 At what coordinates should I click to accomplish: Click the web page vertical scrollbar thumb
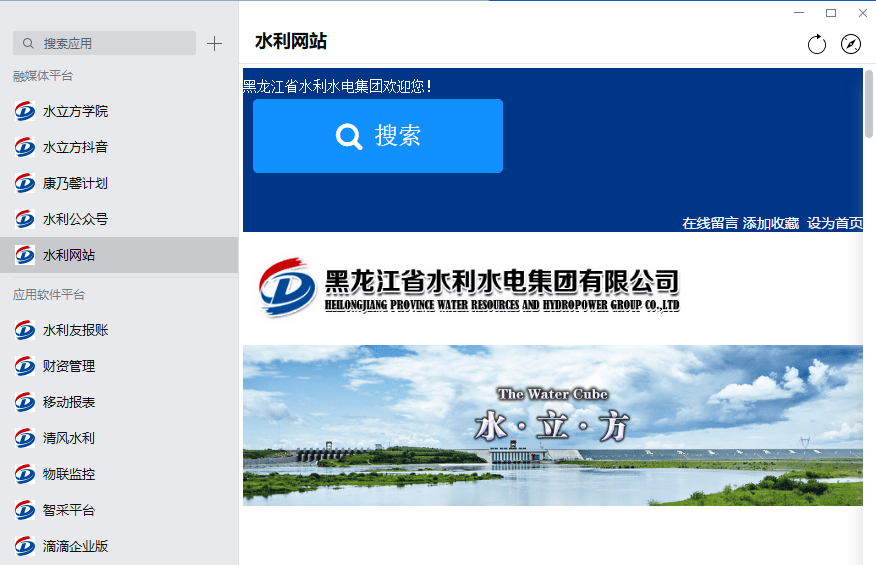click(x=869, y=104)
